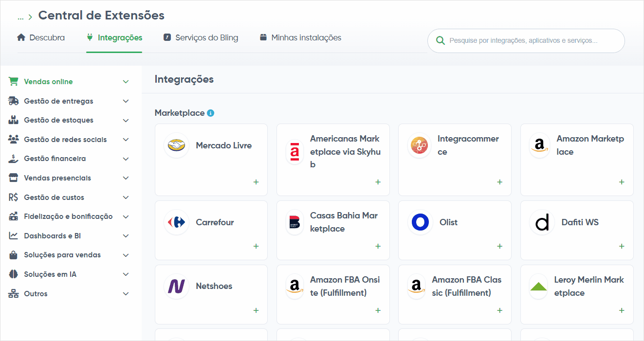Screen dimensions: 644x341
Task: Click the Marketplace info icon
Action: 210,113
